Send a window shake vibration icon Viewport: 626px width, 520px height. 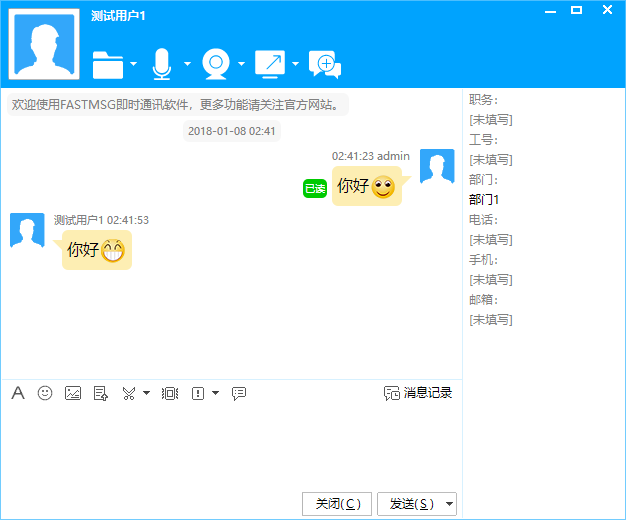tap(170, 393)
